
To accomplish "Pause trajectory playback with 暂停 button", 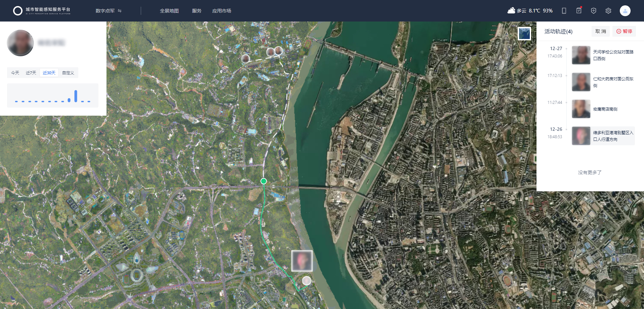I will pyautogui.click(x=624, y=31).
